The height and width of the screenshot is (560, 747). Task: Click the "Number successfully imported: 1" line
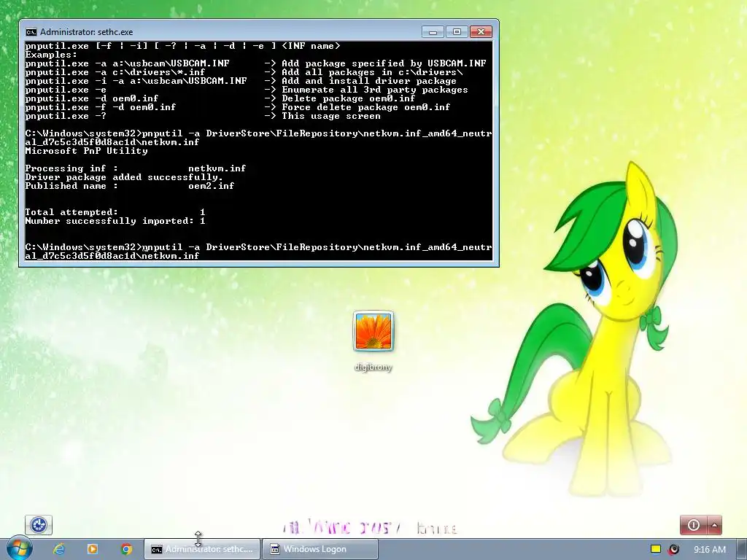[115, 221]
